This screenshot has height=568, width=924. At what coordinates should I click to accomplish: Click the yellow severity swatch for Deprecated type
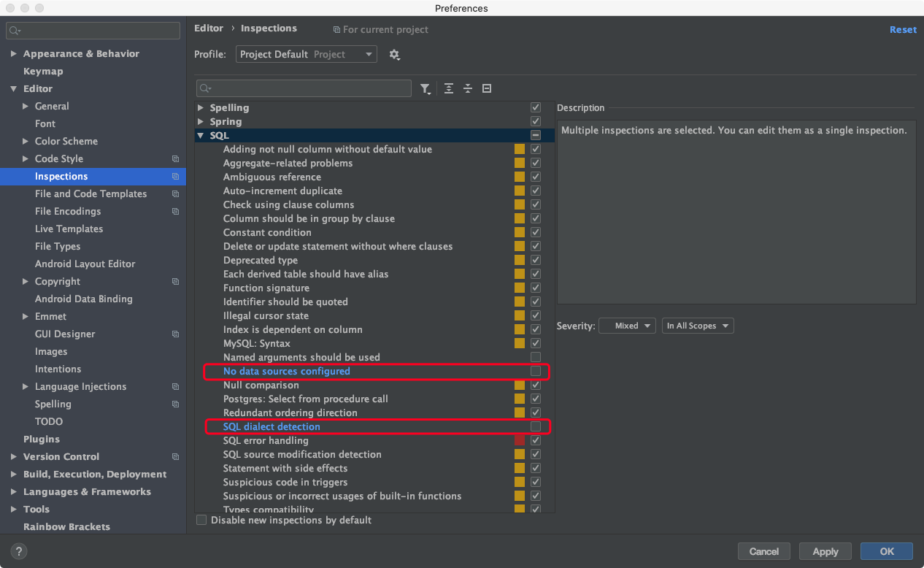[x=520, y=260]
